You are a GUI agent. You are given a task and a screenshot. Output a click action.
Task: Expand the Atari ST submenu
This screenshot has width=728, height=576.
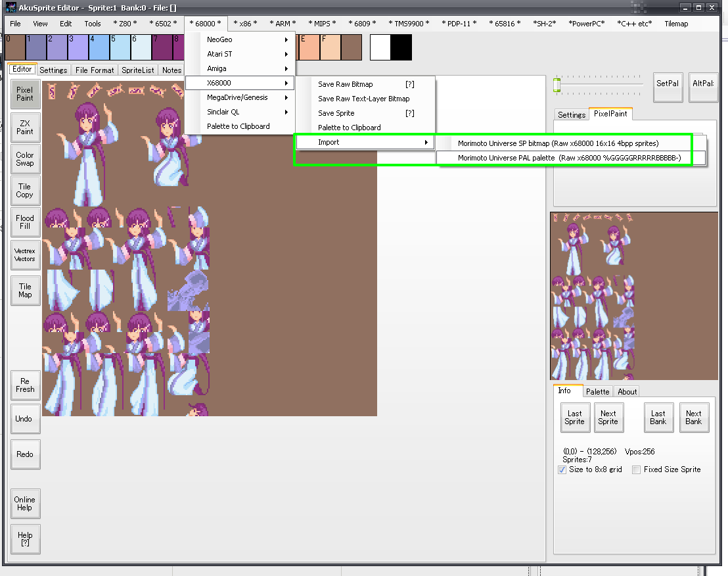coord(240,54)
